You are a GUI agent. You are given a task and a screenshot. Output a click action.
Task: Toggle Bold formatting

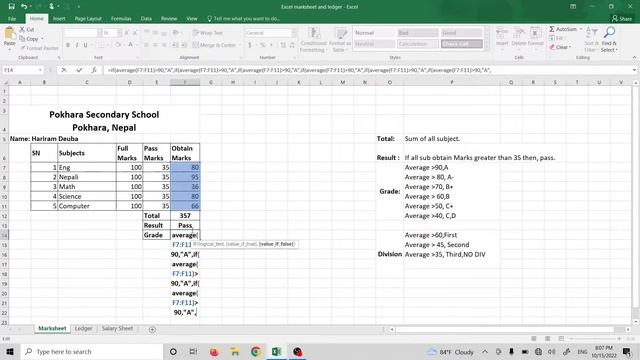point(68,45)
